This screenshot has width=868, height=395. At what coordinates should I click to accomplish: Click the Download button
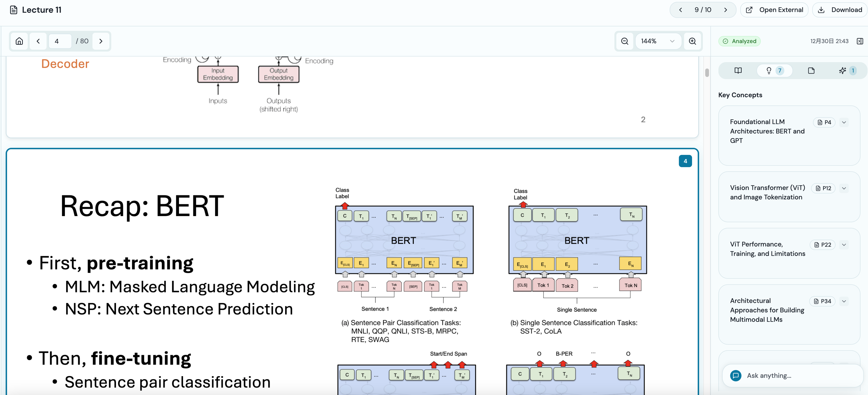pos(840,10)
